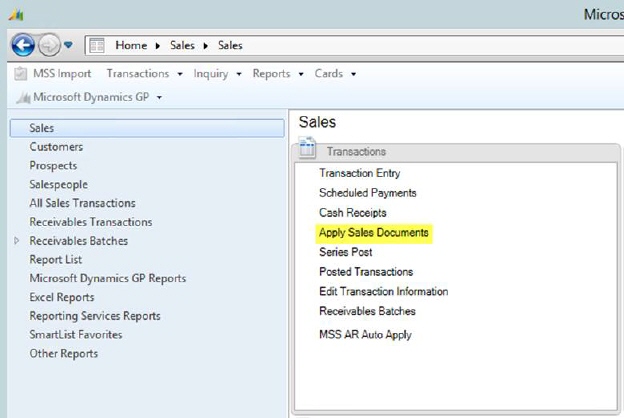The image size is (624, 418).
Task: Click Home in the breadcrumb path
Action: [130, 45]
